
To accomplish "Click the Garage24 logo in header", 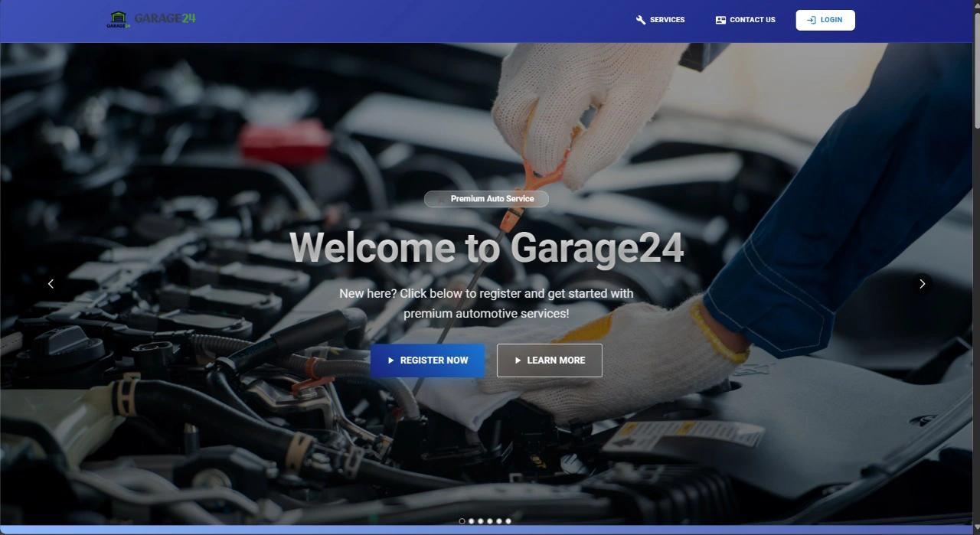I will (151, 19).
